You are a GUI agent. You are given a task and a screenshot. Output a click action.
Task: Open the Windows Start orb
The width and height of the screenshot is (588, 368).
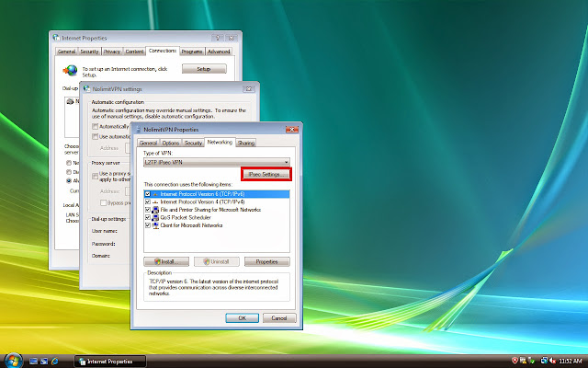14,361
